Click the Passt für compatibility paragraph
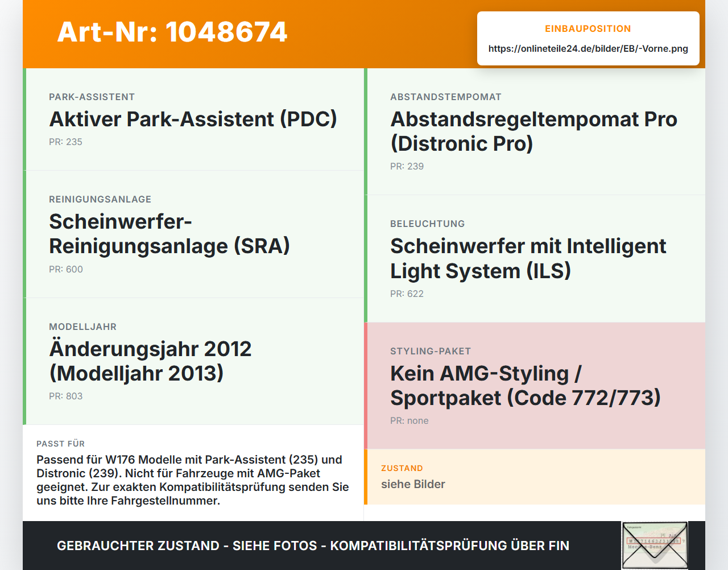The width and height of the screenshot is (728, 570). [x=193, y=480]
